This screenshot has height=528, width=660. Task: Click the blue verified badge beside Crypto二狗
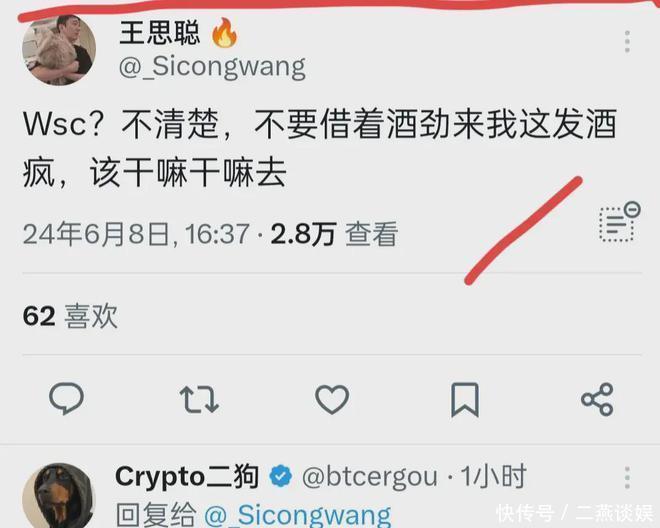click(280, 477)
